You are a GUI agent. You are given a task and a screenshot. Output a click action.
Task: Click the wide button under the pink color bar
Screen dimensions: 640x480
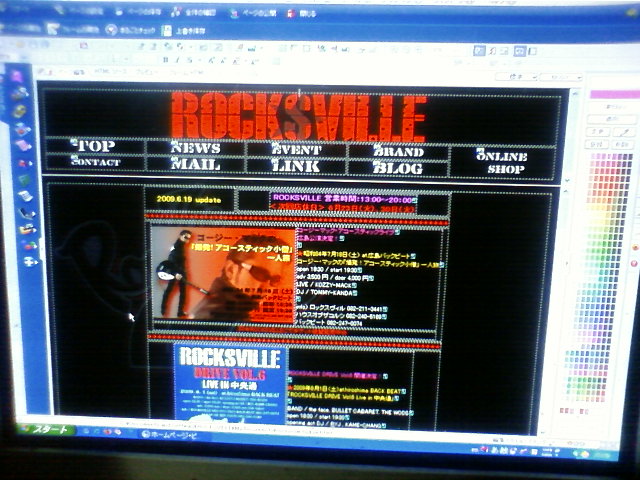pyautogui.click(x=611, y=119)
